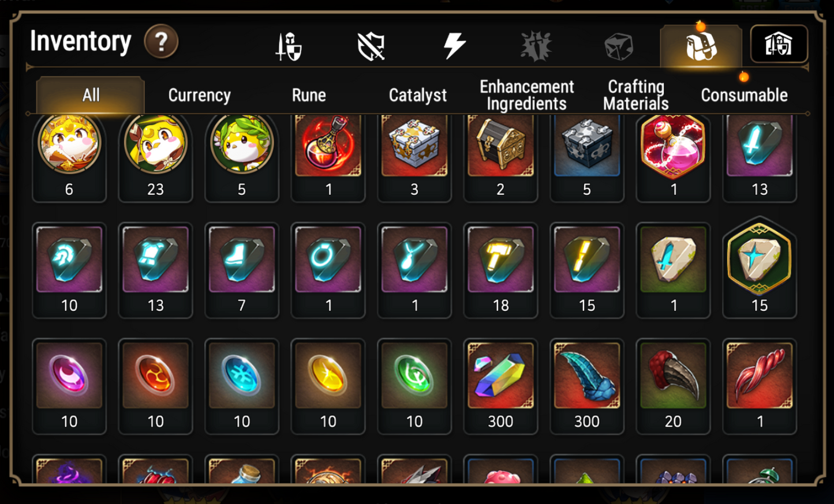Select the lightning bolt category icon
Image resolution: width=834 pixels, height=504 pixels.
[x=454, y=46]
